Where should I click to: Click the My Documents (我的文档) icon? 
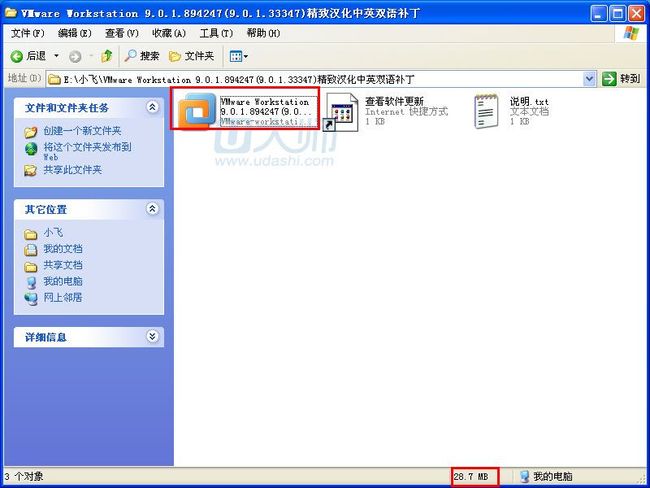[x=30, y=250]
